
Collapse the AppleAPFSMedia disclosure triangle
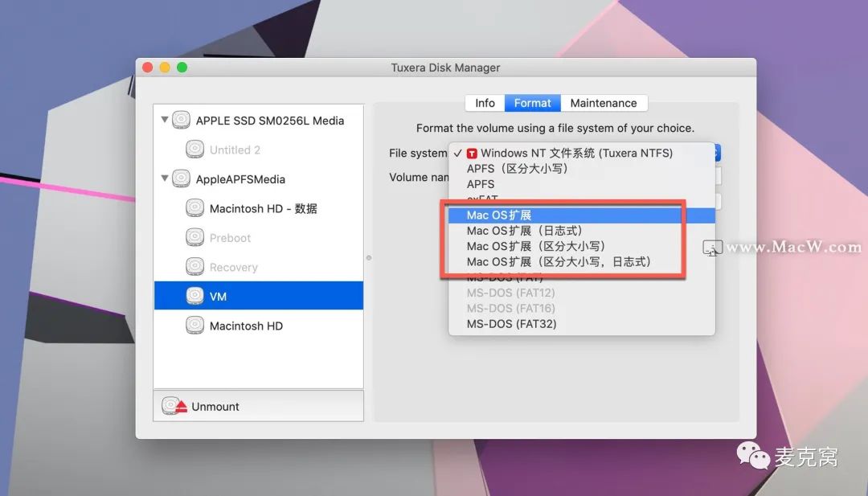[x=165, y=178]
